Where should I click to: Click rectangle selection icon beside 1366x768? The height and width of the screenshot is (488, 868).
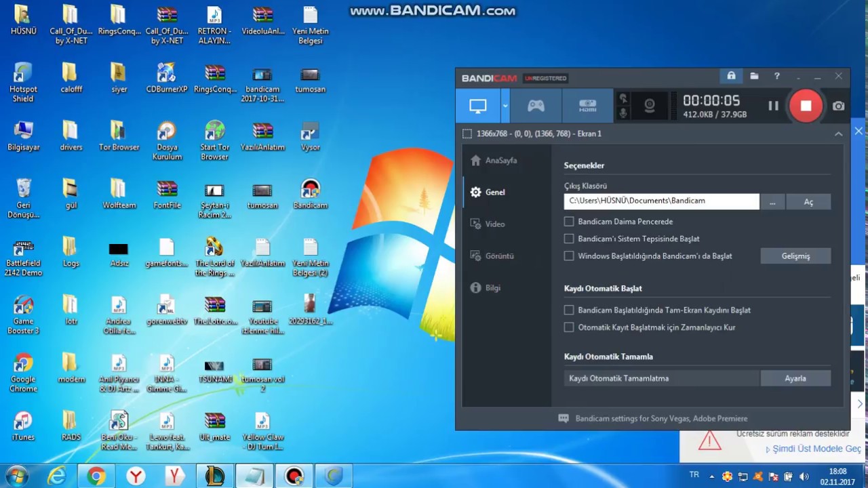(467, 134)
